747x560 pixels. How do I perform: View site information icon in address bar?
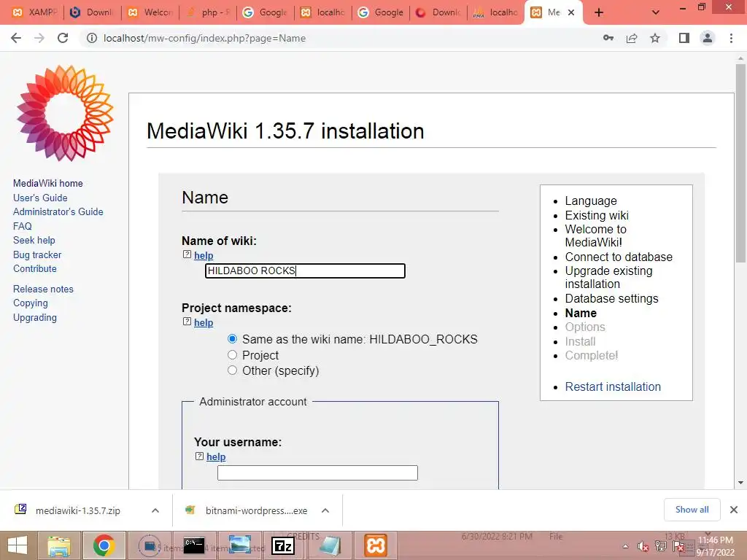point(91,38)
